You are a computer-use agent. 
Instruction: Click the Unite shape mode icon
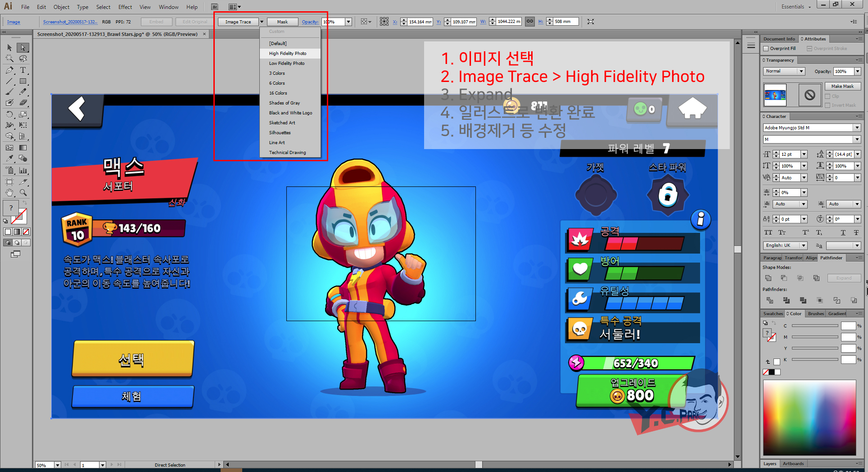(769, 278)
